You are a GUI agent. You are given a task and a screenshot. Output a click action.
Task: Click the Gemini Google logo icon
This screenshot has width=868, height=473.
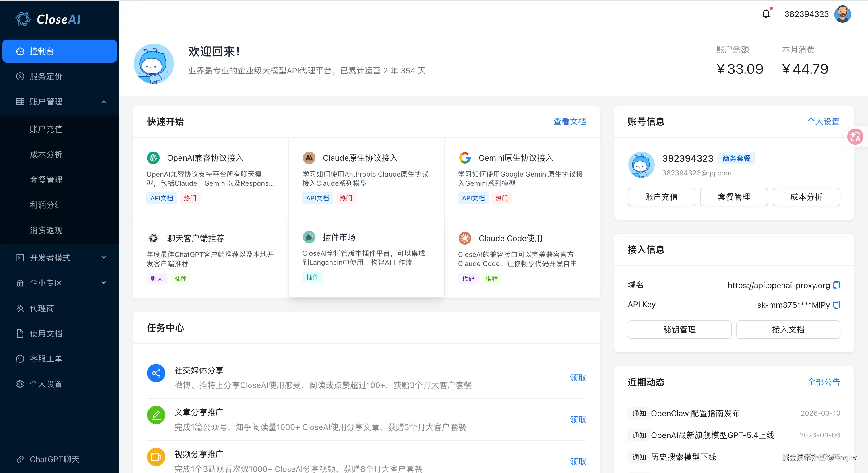[465, 158]
